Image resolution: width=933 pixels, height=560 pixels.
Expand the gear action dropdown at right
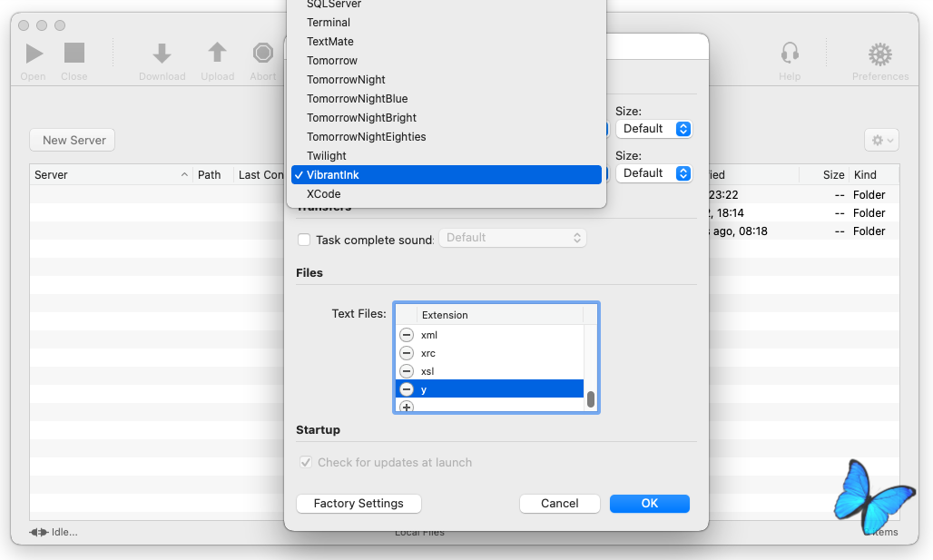(881, 141)
